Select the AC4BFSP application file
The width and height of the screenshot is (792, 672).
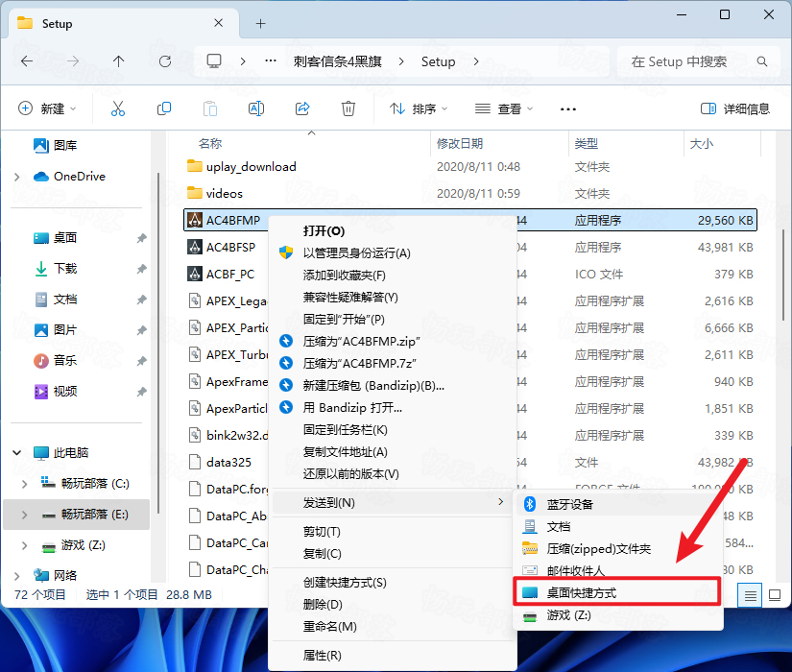[230, 247]
